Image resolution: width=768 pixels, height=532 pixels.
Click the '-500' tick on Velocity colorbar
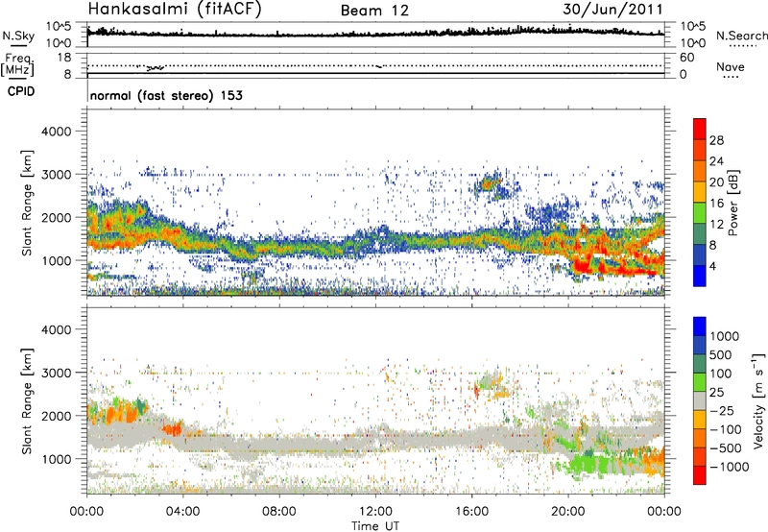pyautogui.click(x=726, y=448)
